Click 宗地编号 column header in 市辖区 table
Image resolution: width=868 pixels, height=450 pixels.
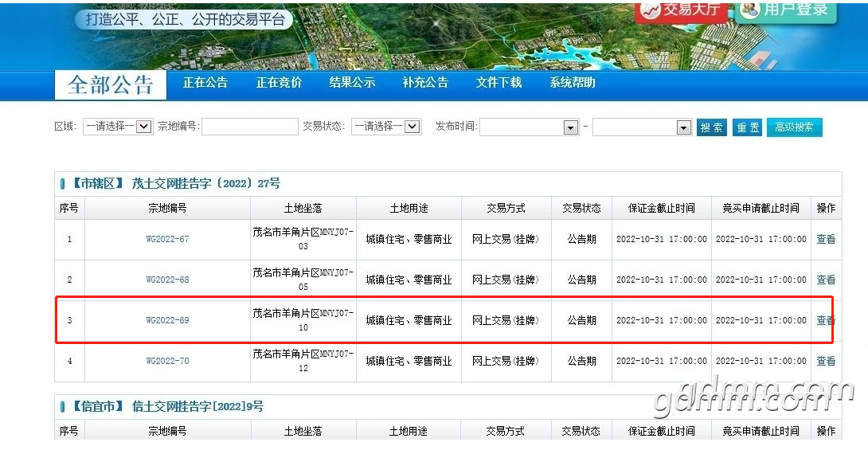click(x=167, y=208)
